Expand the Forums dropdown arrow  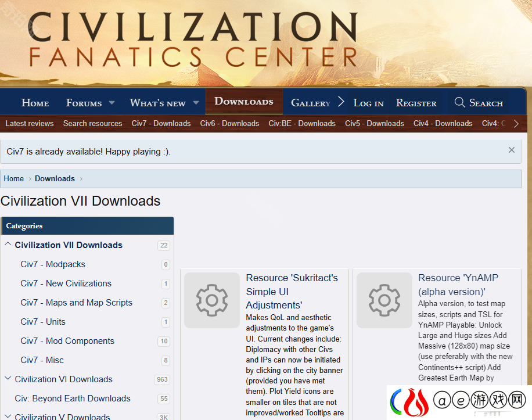[x=112, y=102]
